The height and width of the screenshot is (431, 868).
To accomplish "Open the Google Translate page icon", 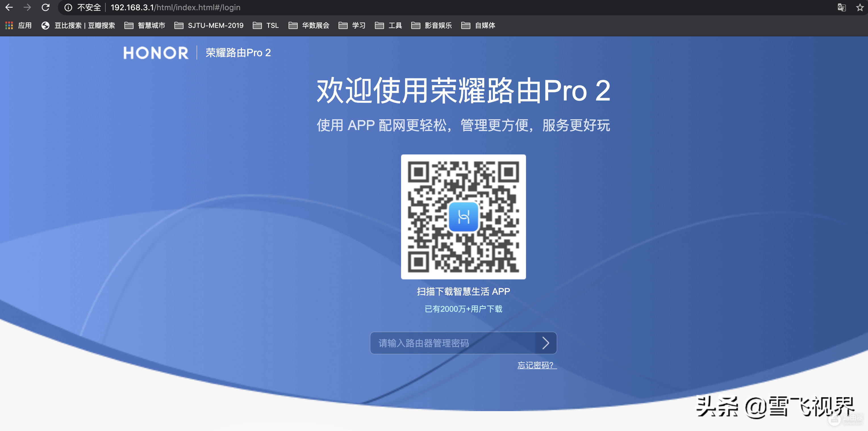I will [841, 7].
